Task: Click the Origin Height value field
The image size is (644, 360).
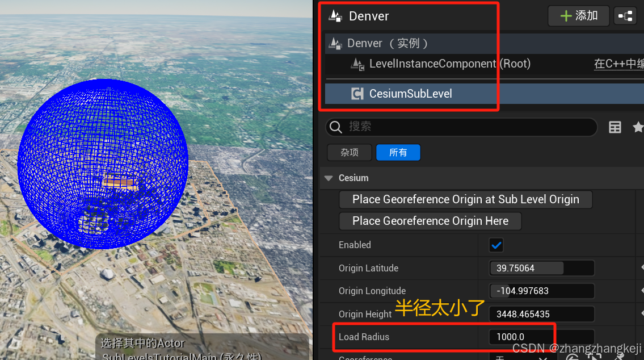Action: pos(542,314)
